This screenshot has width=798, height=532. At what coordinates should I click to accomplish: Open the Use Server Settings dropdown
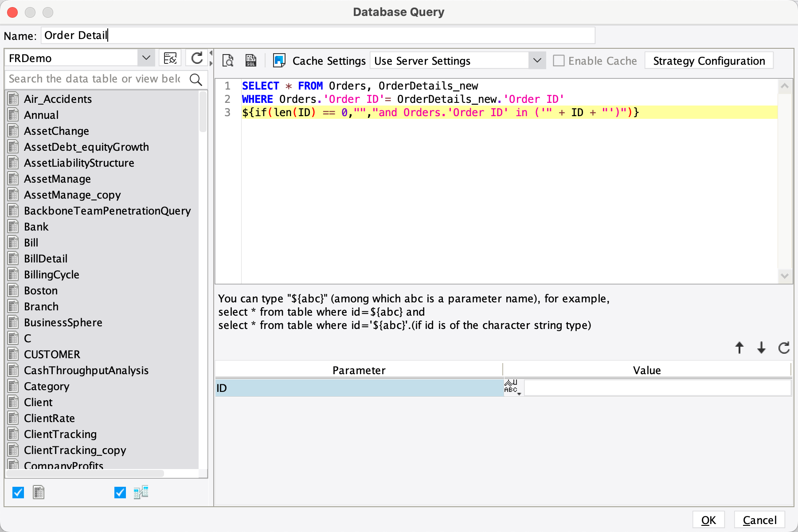537,61
